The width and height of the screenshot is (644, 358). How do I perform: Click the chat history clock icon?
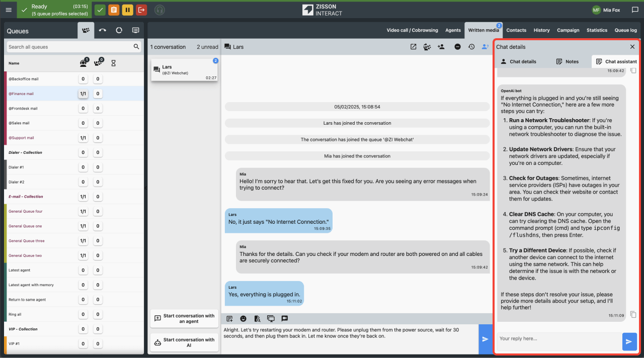point(471,47)
